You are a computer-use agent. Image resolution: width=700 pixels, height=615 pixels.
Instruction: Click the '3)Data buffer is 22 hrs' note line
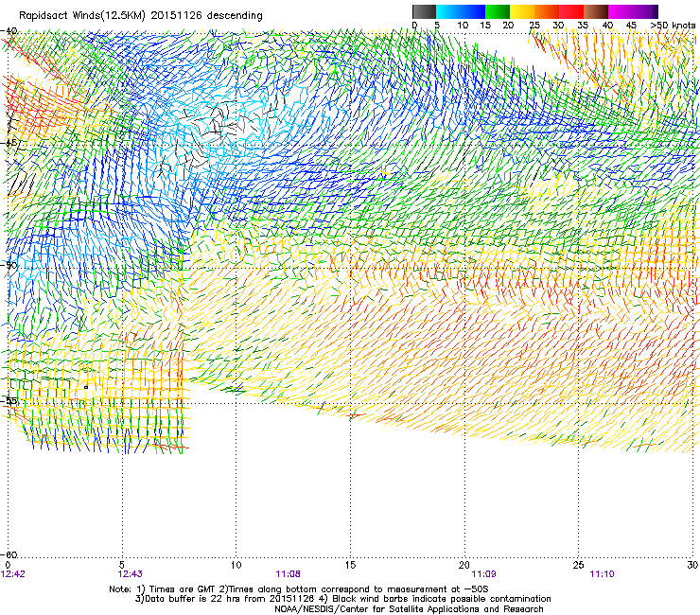pos(342,599)
